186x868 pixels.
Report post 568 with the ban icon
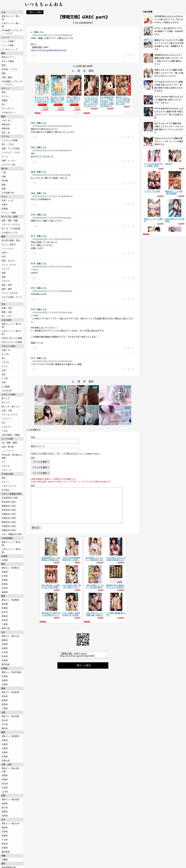(x=133, y=183)
